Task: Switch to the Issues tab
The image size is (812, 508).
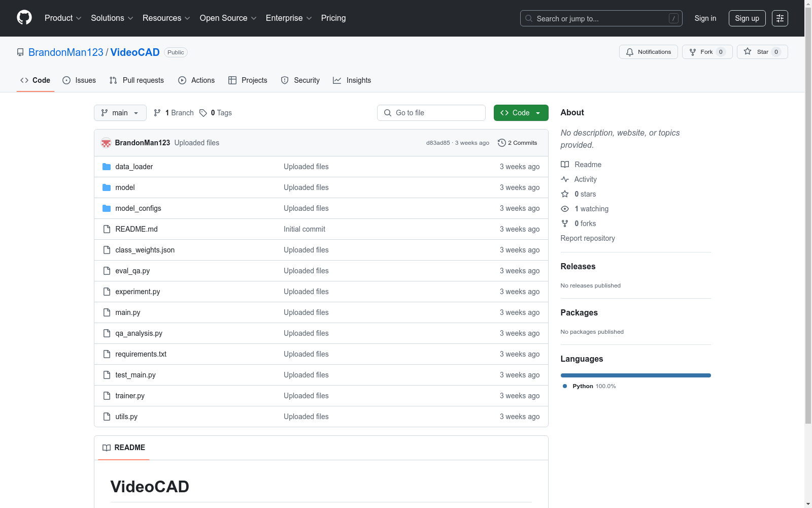Action: coord(79,80)
